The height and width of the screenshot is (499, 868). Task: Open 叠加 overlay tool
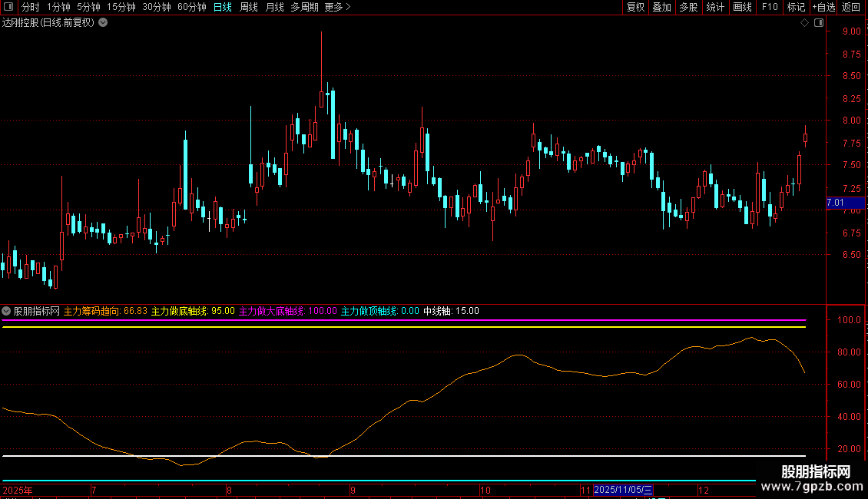(x=661, y=7)
